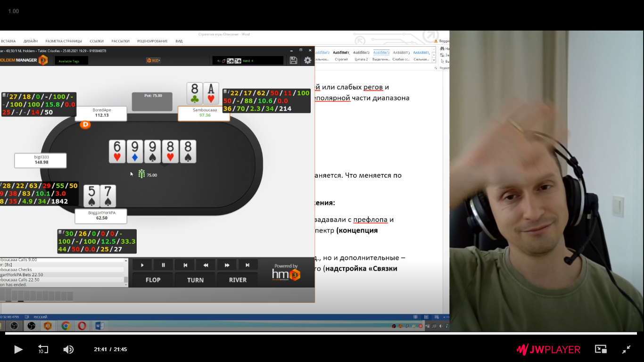Open Opera browser from the taskbar
Screen dimensions: 644x362
tap(82, 326)
